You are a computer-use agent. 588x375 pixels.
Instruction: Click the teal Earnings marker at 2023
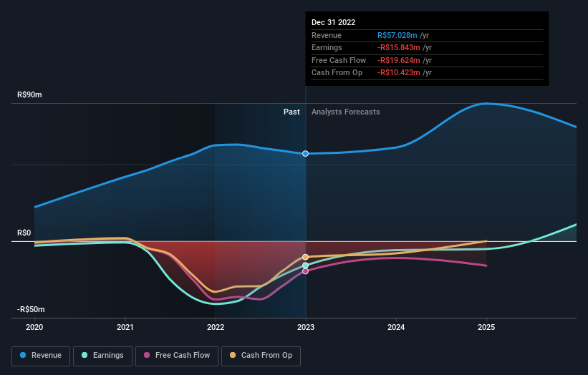pyautogui.click(x=306, y=266)
